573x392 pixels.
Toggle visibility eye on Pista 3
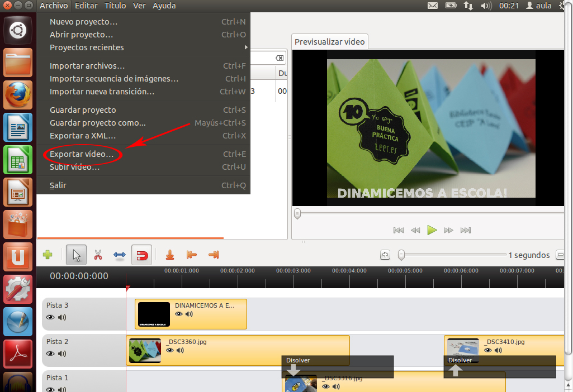(50, 317)
